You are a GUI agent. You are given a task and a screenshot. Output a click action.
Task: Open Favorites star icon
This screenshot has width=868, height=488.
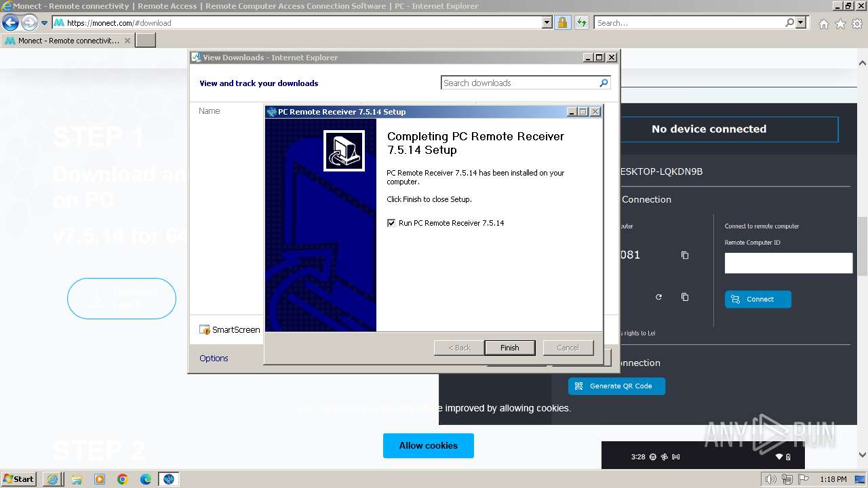840,24
